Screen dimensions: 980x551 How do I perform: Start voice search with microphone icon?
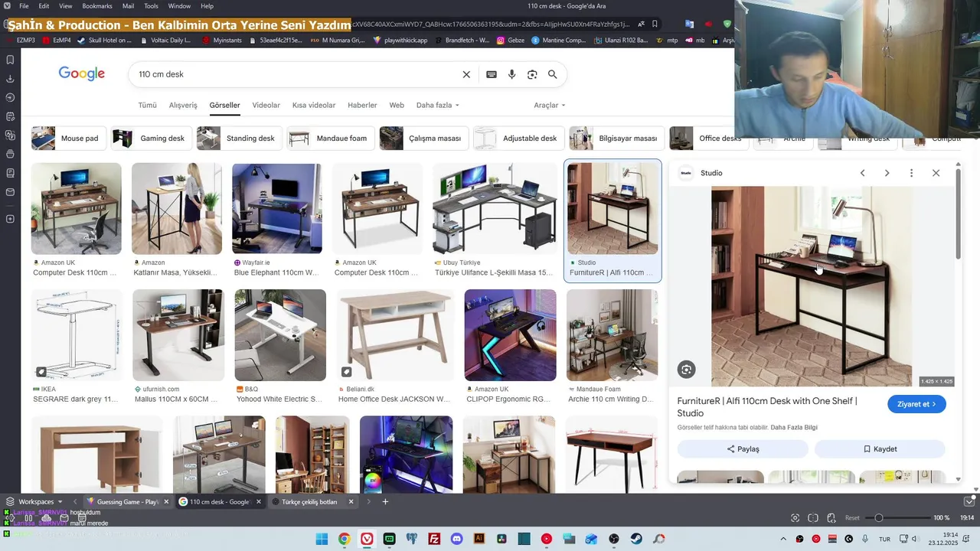tap(512, 74)
